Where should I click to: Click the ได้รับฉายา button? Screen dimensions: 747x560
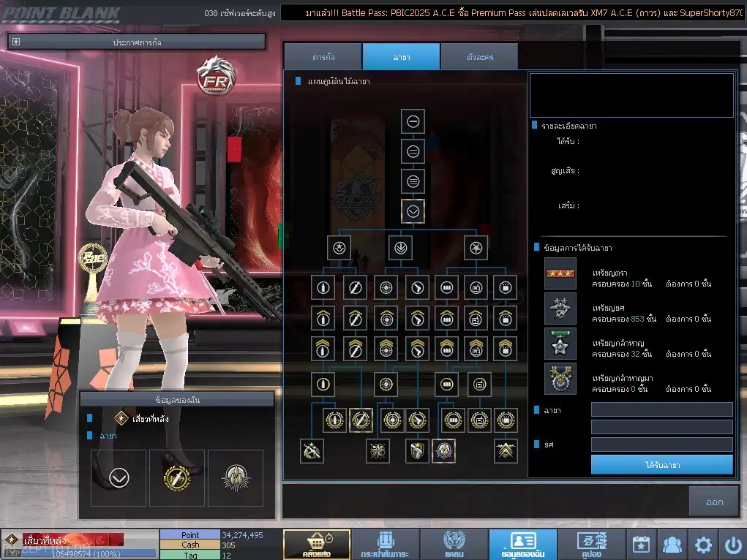[661, 465]
